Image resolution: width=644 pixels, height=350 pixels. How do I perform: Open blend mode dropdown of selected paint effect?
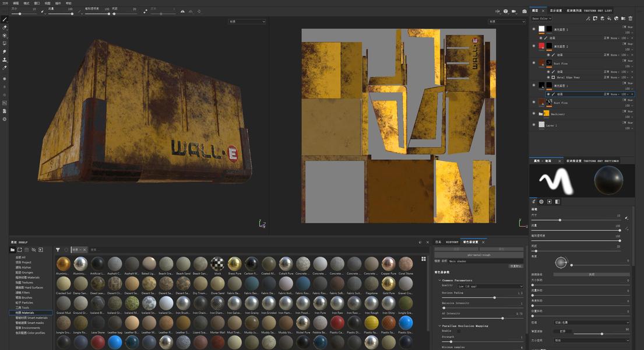(611, 94)
